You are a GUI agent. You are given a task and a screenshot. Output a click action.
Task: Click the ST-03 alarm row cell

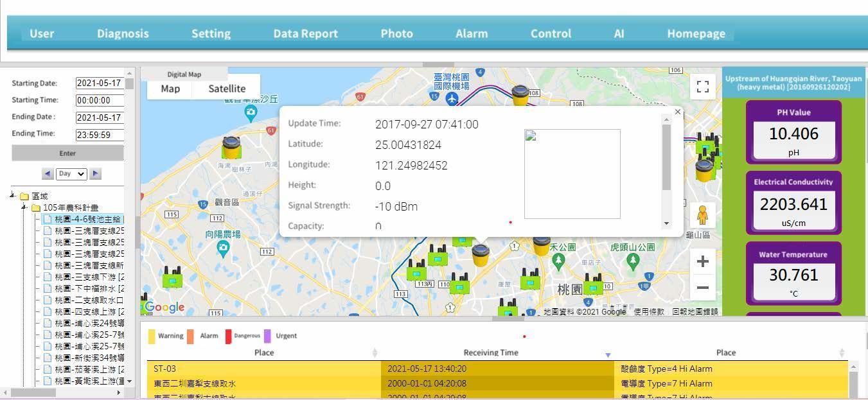click(x=264, y=369)
